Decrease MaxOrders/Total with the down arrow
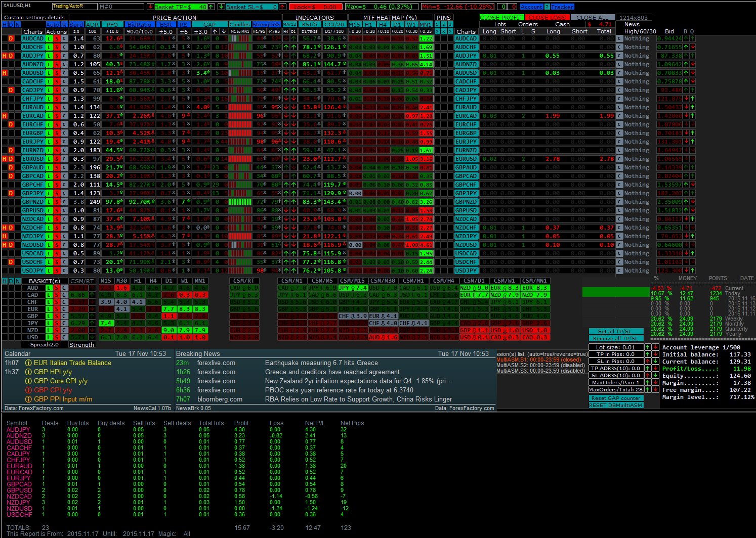Image resolution: width=756 pixels, height=538 pixels. coord(655,389)
